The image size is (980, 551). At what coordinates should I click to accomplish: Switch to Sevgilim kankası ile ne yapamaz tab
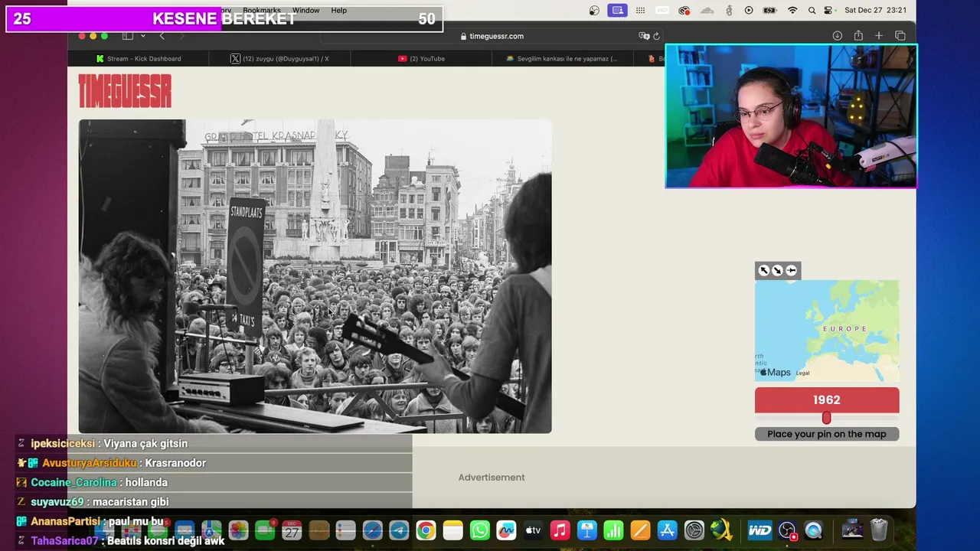[563, 58]
